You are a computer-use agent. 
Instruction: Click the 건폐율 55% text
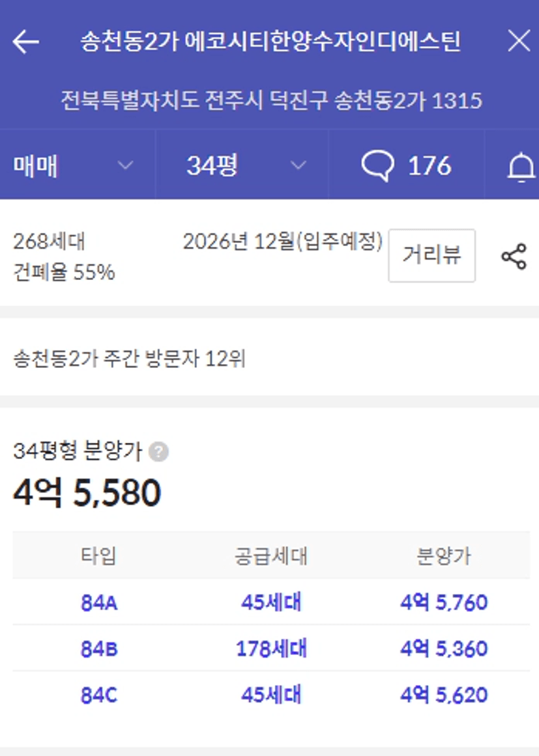pyautogui.click(x=64, y=272)
